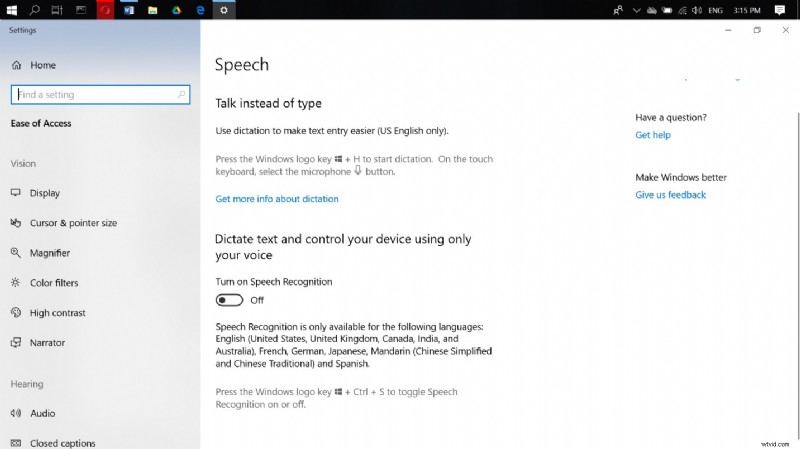The height and width of the screenshot is (449, 800).
Task: Open the Display settings page
Action: click(36, 193)
